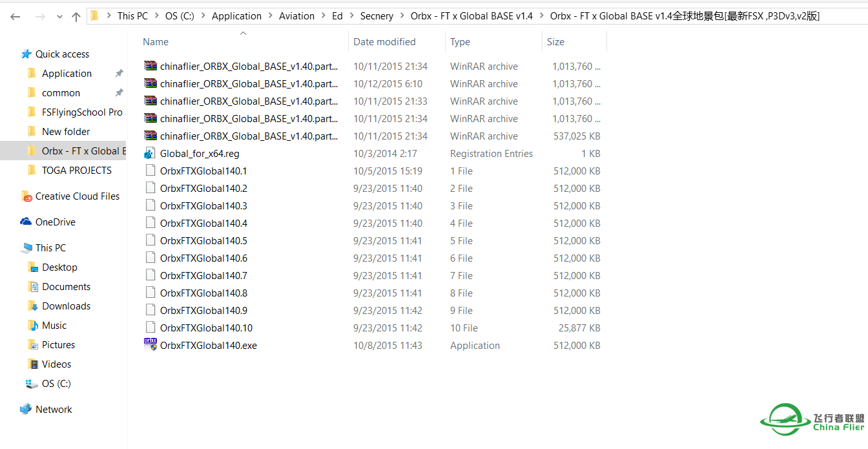868x449 pixels.
Task: Open the Network icon in sidebar
Action: click(x=26, y=410)
